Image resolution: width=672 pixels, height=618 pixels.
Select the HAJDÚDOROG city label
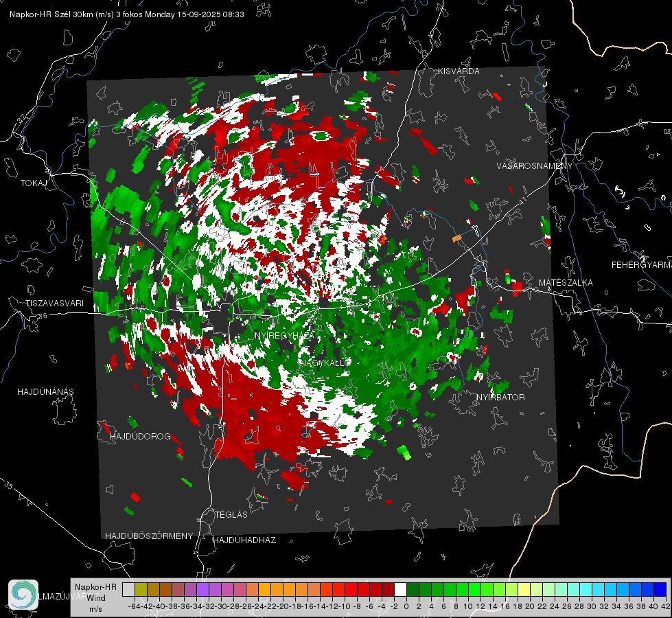pyautogui.click(x=140, y=437)
